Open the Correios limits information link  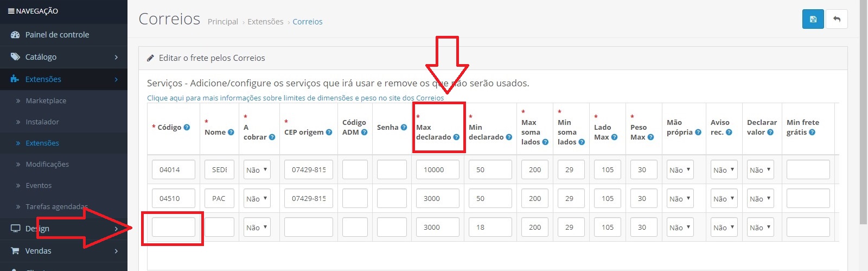[x=296, y=98]
